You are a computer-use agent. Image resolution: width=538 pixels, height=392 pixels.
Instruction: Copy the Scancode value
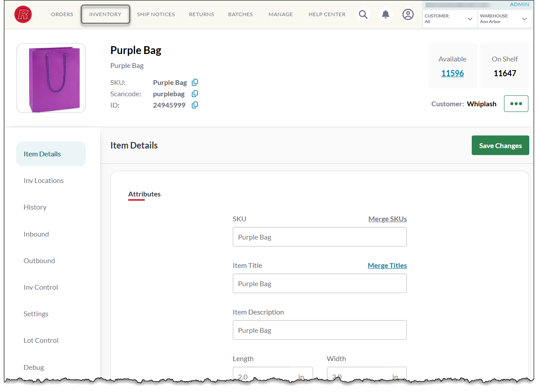(x=195, y=94)
